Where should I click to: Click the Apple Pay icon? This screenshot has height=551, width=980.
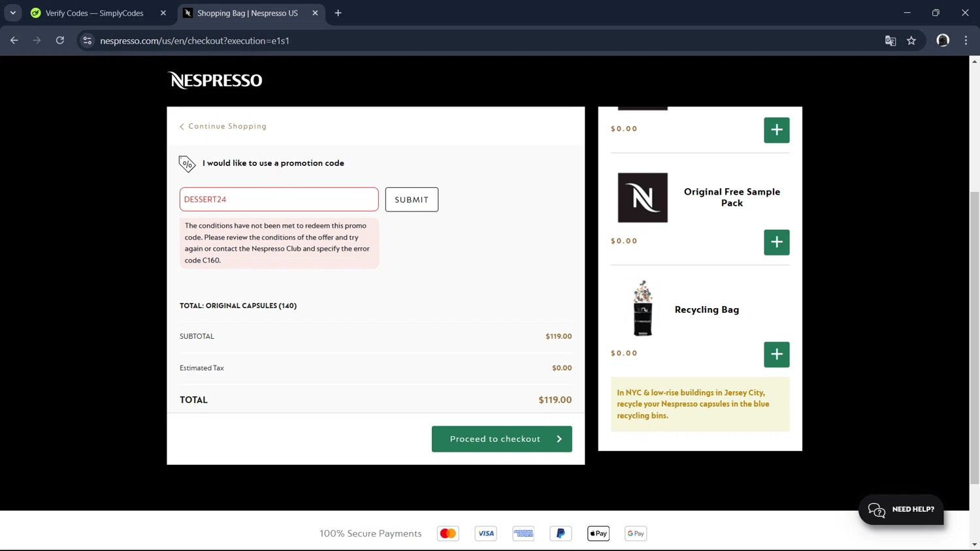tap(598, 533)
